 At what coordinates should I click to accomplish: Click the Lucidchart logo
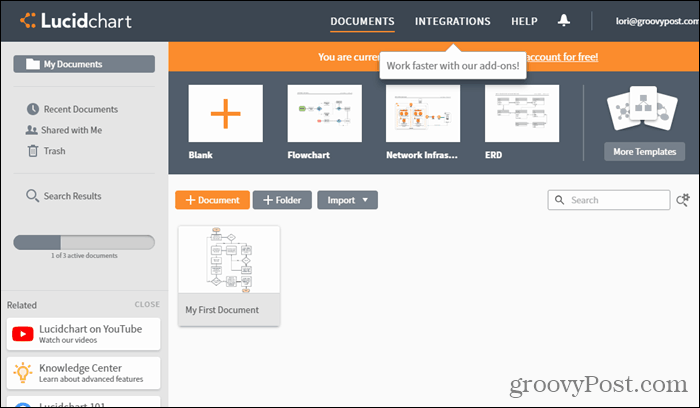tap(76, 21)
